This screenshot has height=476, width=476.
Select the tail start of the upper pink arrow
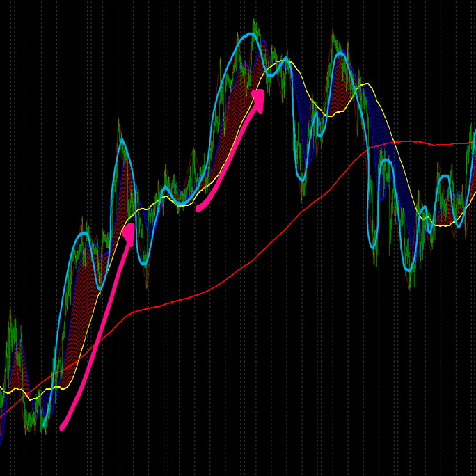click(x=199, y=208)
